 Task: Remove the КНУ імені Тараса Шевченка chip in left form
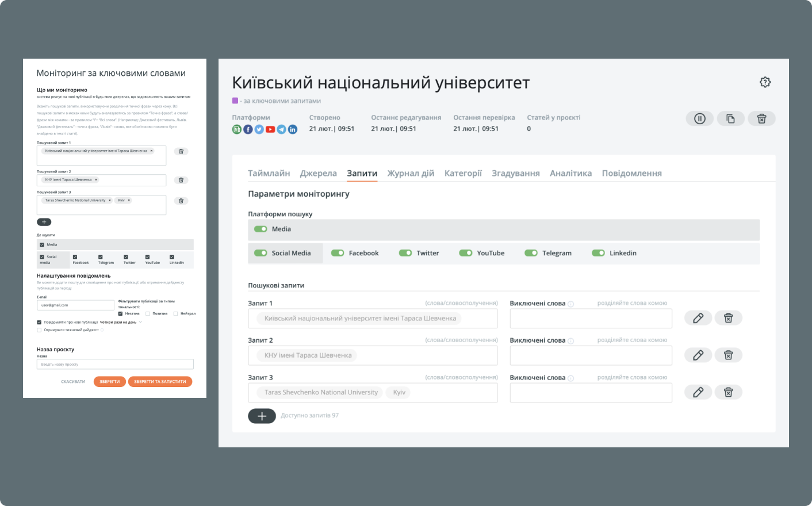[x=96, y=179]
